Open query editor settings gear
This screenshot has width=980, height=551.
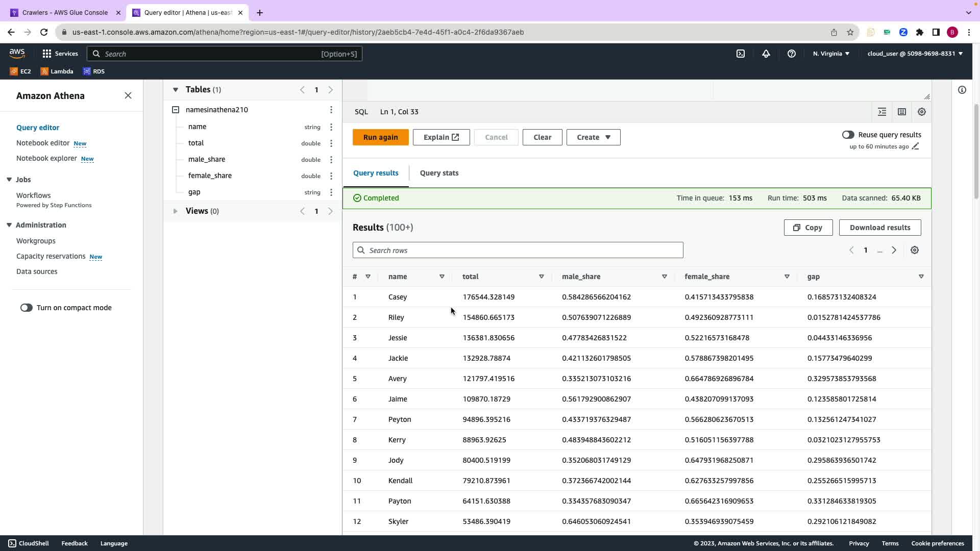[x=922, y=112]
